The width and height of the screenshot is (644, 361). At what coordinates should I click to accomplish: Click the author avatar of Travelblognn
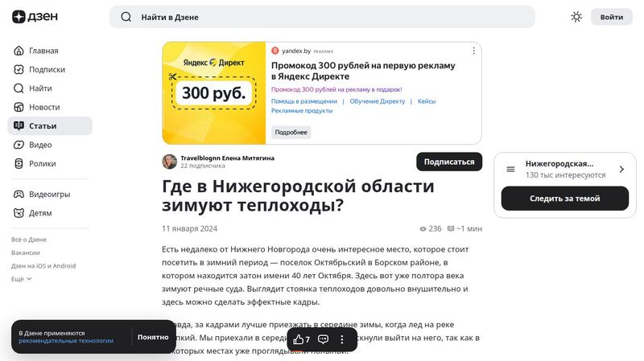(169, 162)
